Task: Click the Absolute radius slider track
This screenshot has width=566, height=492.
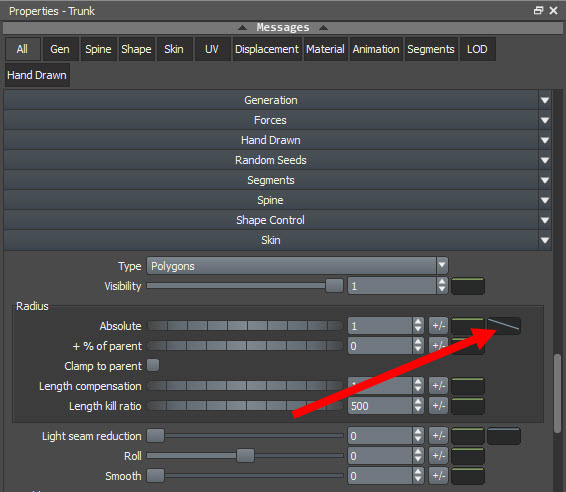Action: coord(245,326)
